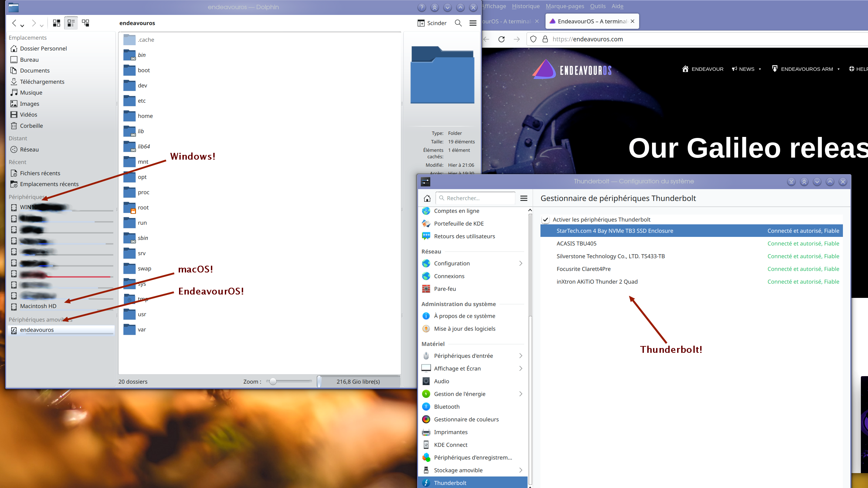Click the Split (Scinder) view button

tap(432, 23)
